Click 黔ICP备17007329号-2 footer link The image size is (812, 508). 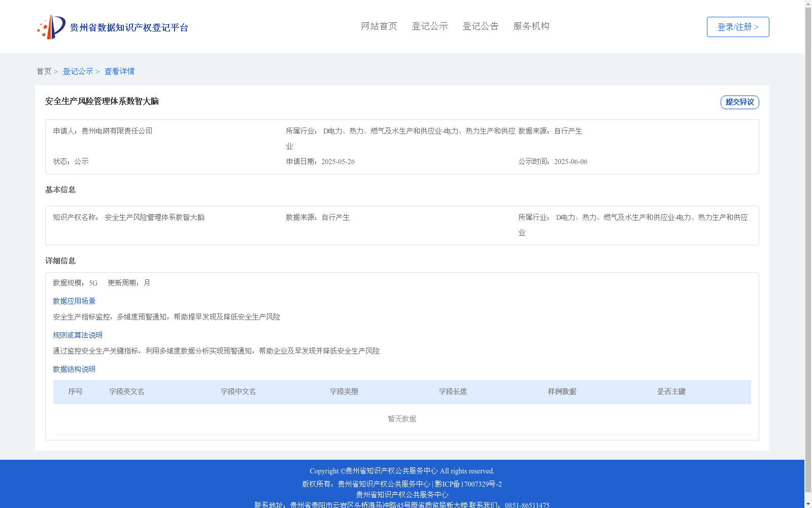(x=468, y=484)
